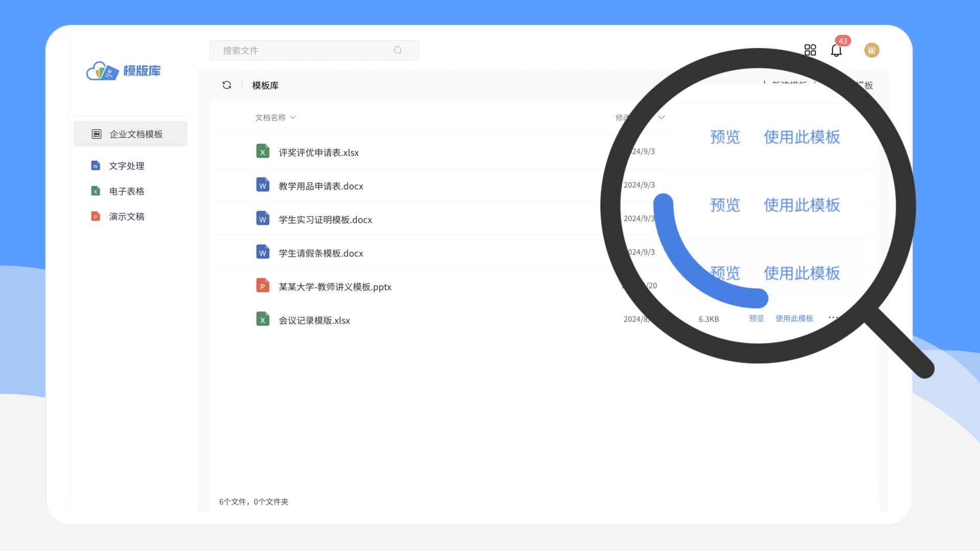Click the Excel icon for 评奖评优申请表.xlsx
The height and width of the screenshot is (551, 980).
coord(262,152)
